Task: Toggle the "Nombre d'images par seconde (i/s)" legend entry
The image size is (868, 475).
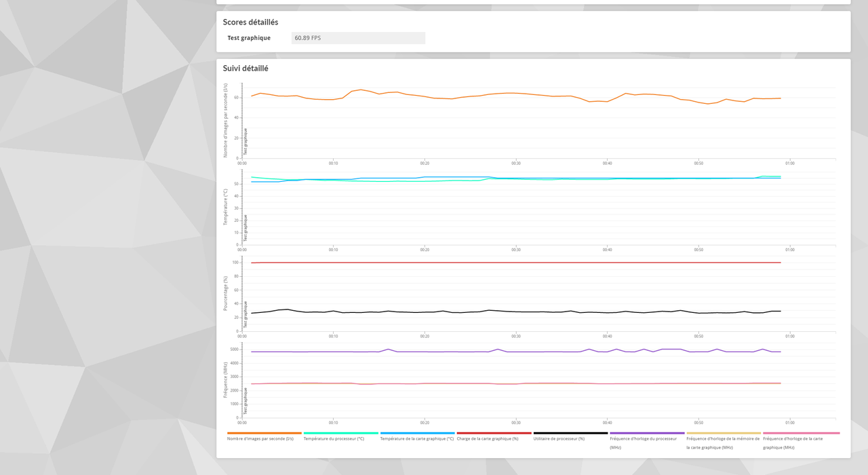Action: coord(264,436)
